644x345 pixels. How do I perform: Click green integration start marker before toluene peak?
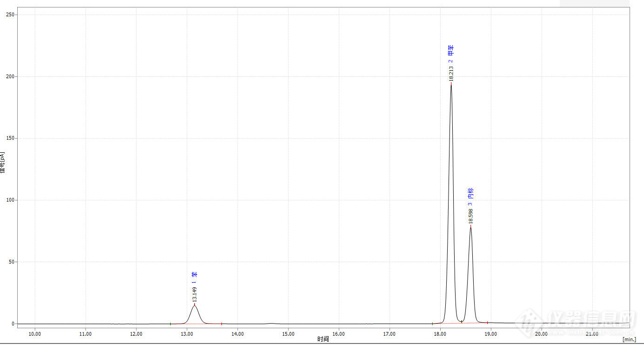tap(432, 324)
